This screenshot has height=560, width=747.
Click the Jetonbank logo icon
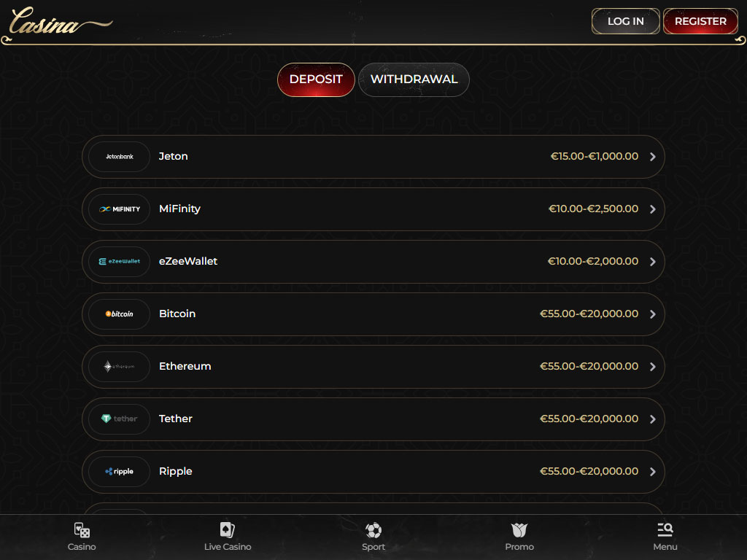(x=119, y=157)
